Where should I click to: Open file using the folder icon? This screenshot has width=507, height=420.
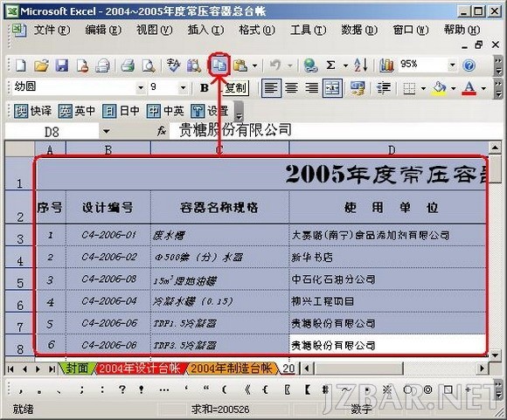pos(41,65)
